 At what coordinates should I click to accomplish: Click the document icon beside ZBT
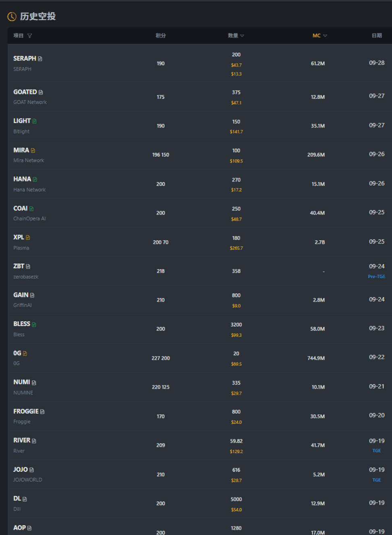[28, 266]
